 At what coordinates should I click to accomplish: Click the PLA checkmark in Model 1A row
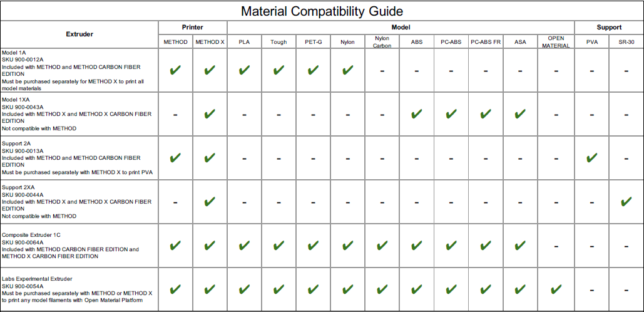coord(244,70)
